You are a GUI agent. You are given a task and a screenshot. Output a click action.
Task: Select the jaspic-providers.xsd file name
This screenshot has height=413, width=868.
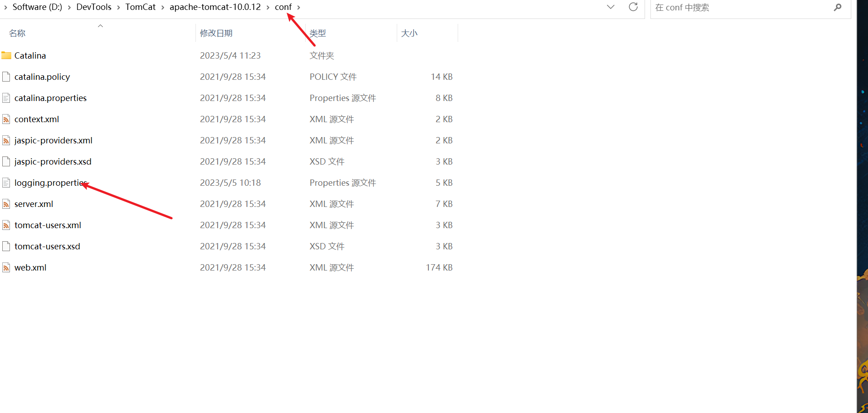coord(53,161)
